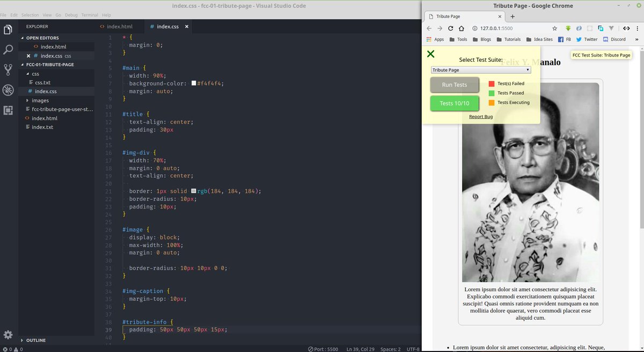Open css.txt in the explorer tree
Image resolution: width=644 pixels, height=352 pixels.
tap(43, 83)
